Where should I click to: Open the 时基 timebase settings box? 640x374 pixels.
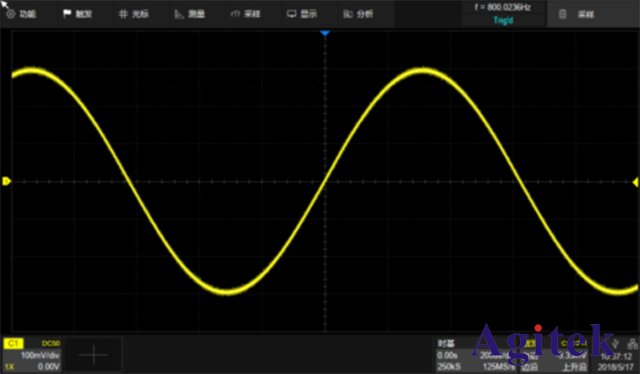click(476, 355)
